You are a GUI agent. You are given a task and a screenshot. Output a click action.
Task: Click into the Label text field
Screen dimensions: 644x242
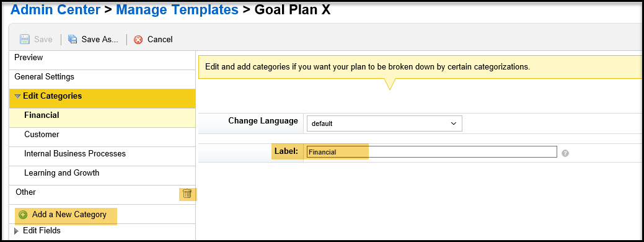click(431, 152)
